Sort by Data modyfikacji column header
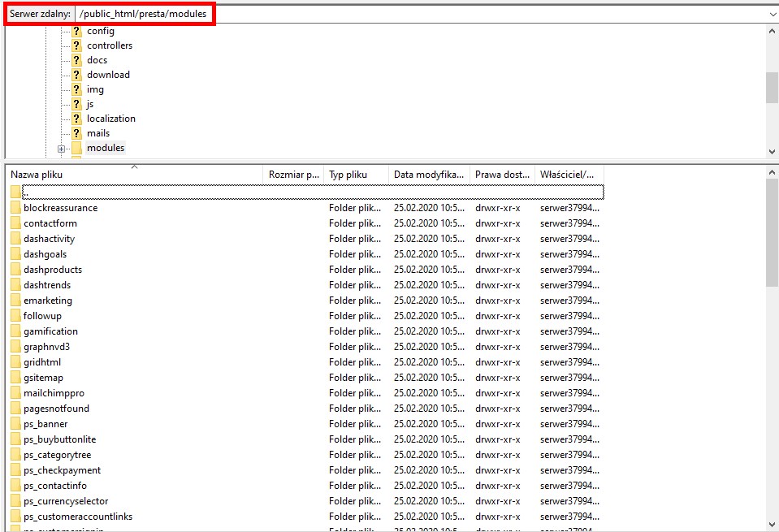This screenshot has width=779, height=532. pos(428,175)
